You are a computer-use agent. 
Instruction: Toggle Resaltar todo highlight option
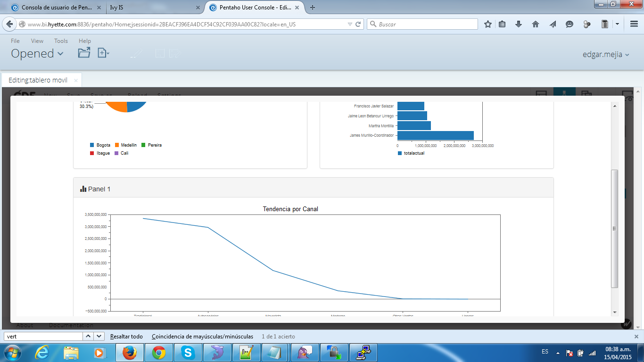pyautogui.click(x=126, y=337)
